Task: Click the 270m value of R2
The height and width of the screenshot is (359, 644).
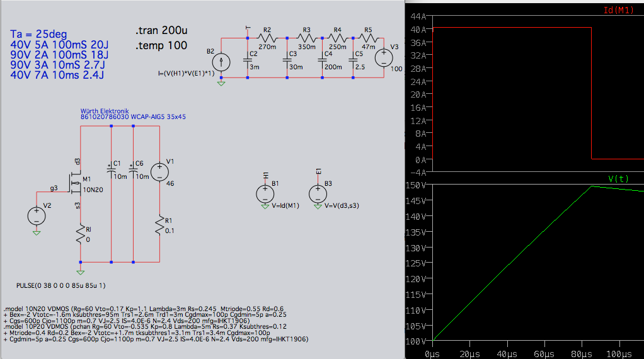Action: coord(267,47)
